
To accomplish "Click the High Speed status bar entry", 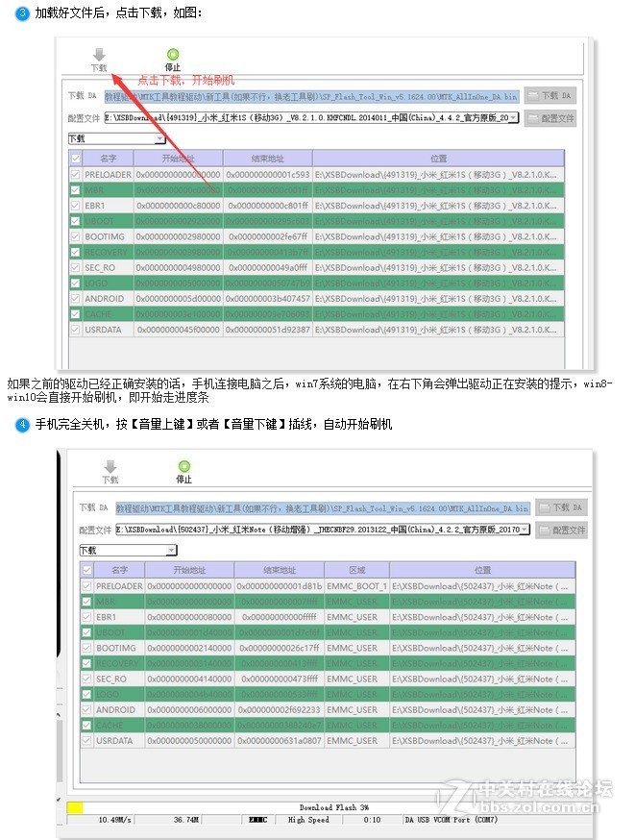I will point(308,820).
